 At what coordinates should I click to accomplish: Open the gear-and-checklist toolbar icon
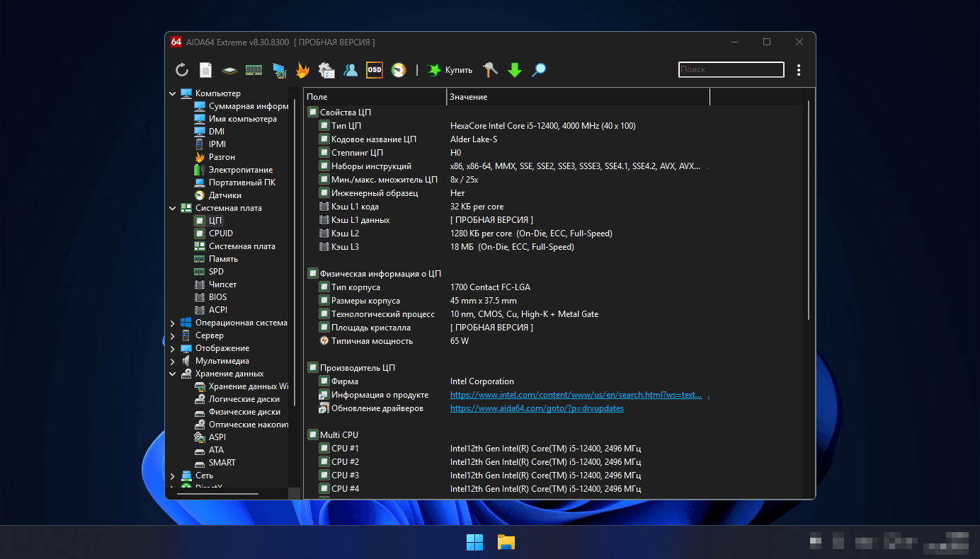[x=326, y=69]
